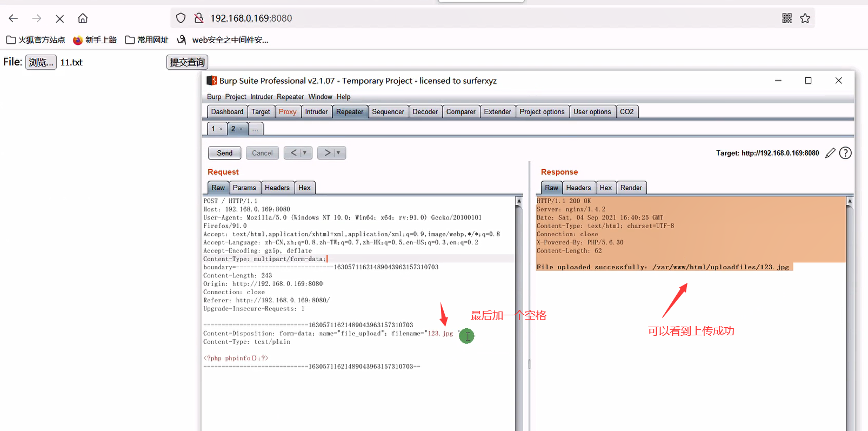Show request Headers view
Screen dimensions: 868x431
(277, 188)
